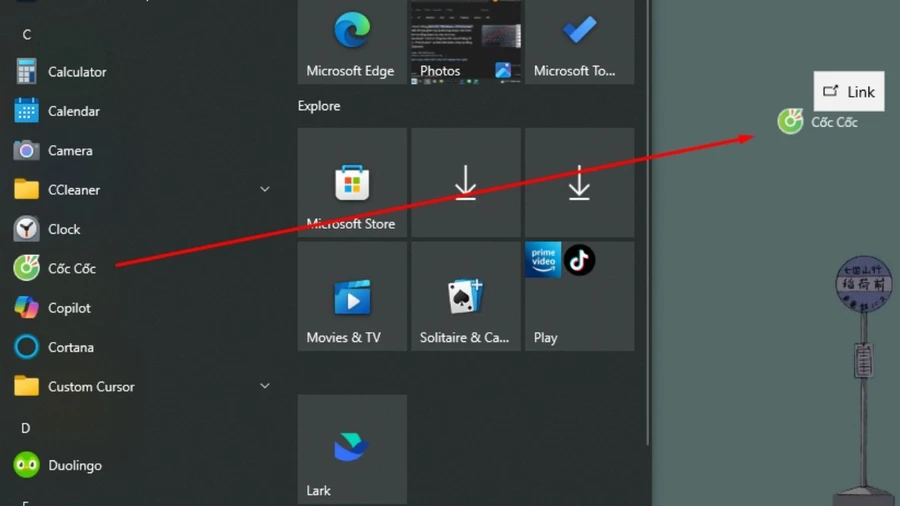Open the Clock app icon
Image resolution: width=900 pixels, height=506 pixels.
(26, 229)
